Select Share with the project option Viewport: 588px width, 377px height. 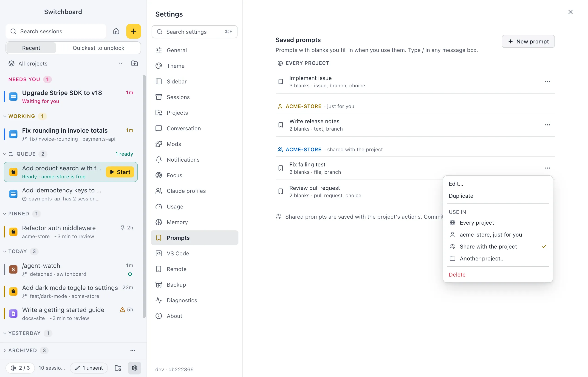click(498, 246)
